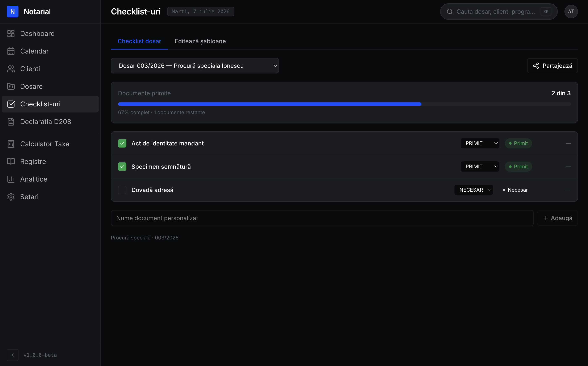Click the Setari gear icon
Image resolution: width=588 pixels, height=366 pixels.
(11, 197)
